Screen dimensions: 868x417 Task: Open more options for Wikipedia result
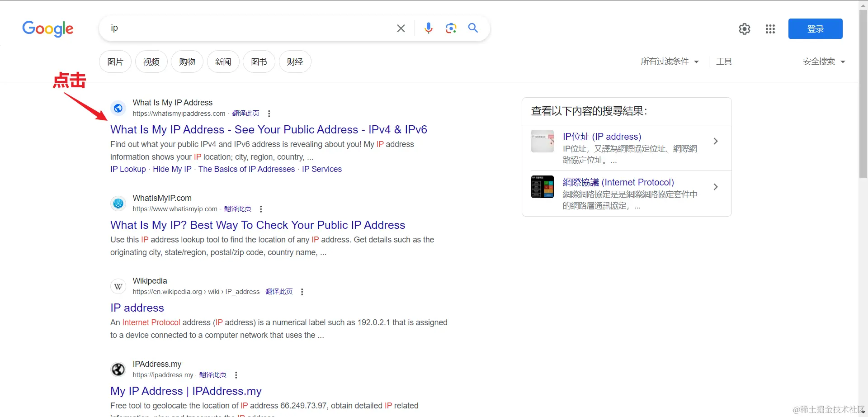click(x=302, y=292)
